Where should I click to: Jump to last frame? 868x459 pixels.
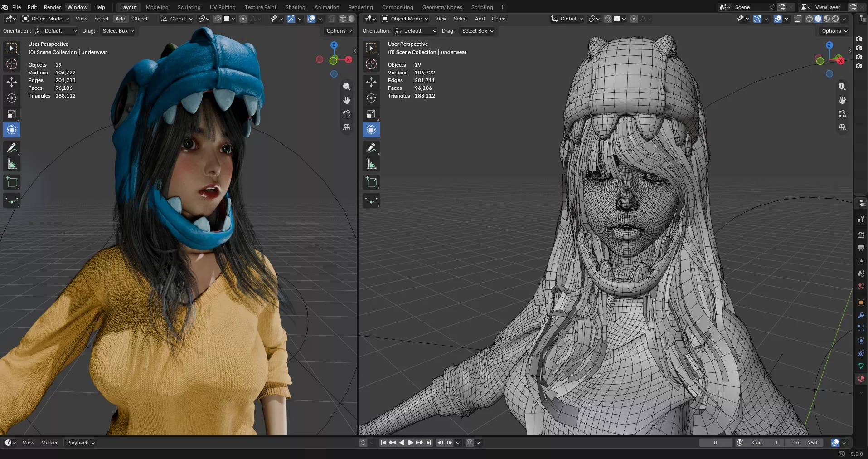[x=429, y=443]
